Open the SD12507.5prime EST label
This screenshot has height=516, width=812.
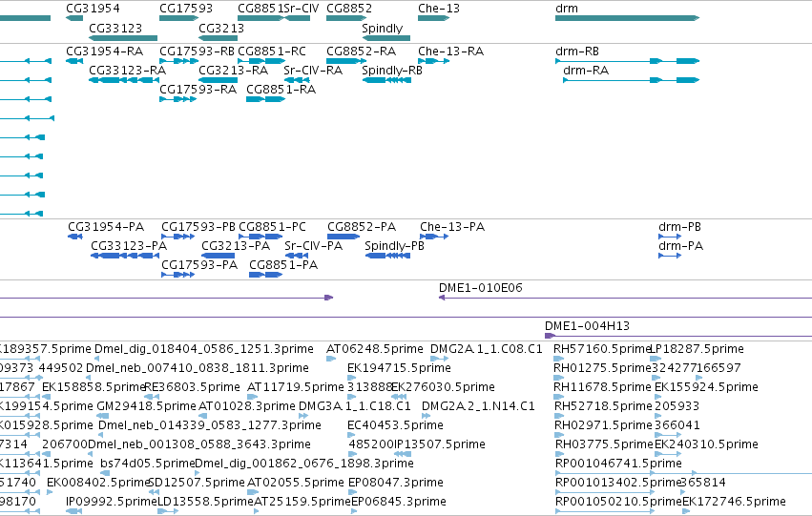(x=197, y=483)
